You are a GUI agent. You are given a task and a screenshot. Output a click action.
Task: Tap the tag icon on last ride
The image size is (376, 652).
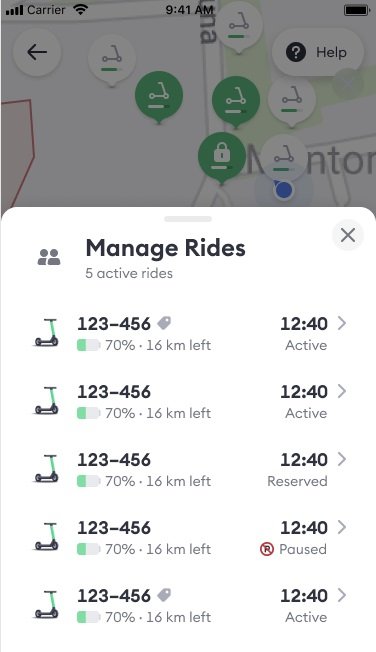coord(164,595)
